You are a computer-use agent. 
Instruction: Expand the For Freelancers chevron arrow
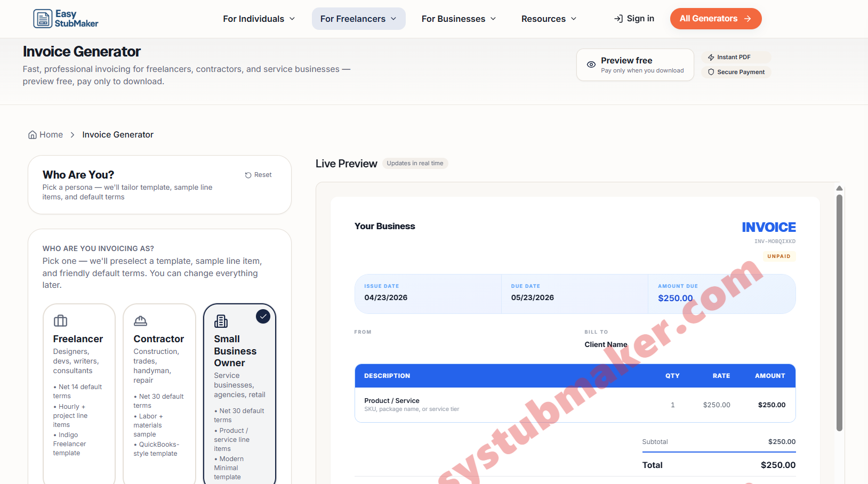coord(393,19)
